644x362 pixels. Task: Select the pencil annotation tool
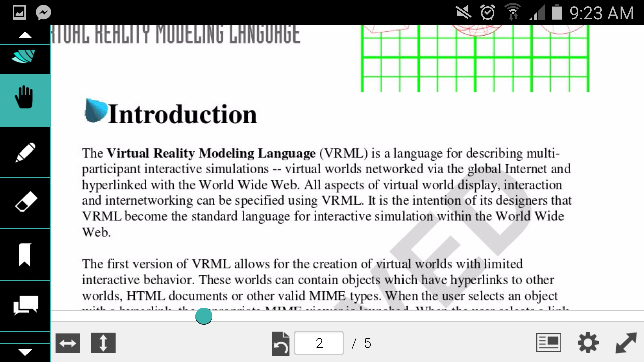25,153
